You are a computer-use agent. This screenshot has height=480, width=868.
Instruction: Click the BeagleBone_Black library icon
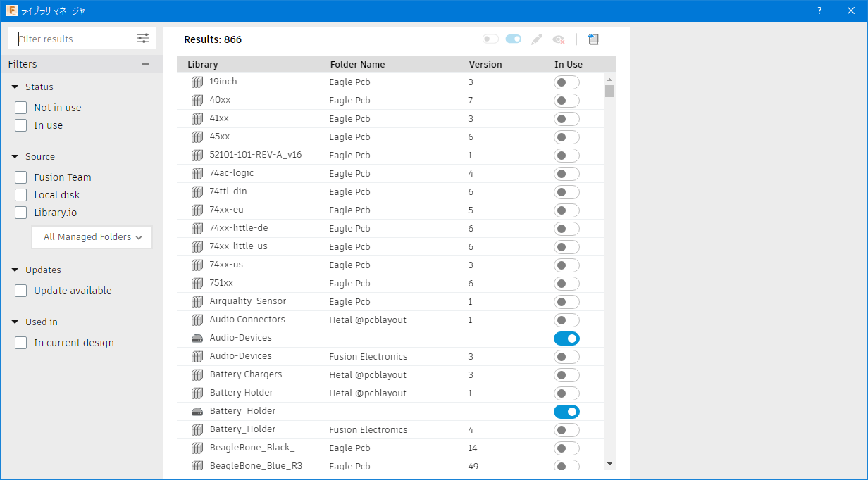[x=197, y=448]
